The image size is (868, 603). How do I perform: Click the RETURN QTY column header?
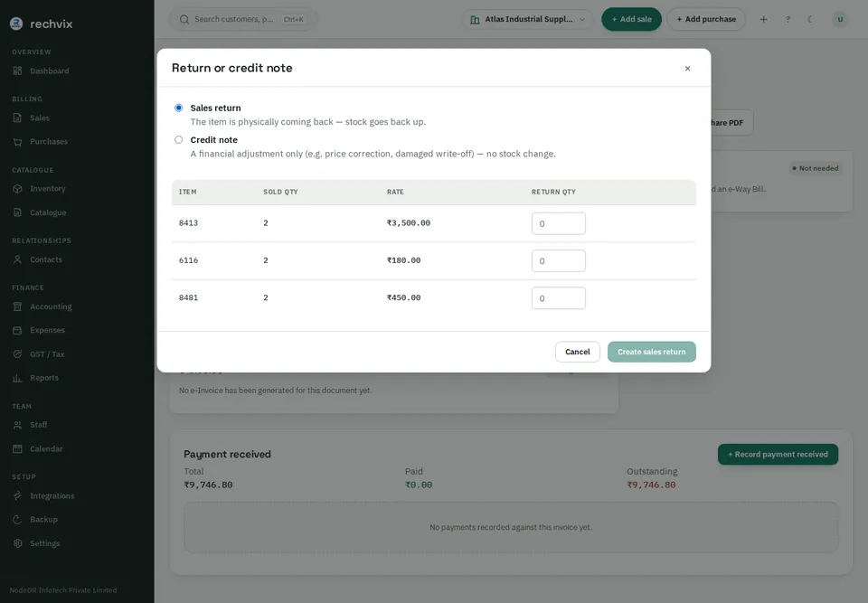[x=553, y=193]
